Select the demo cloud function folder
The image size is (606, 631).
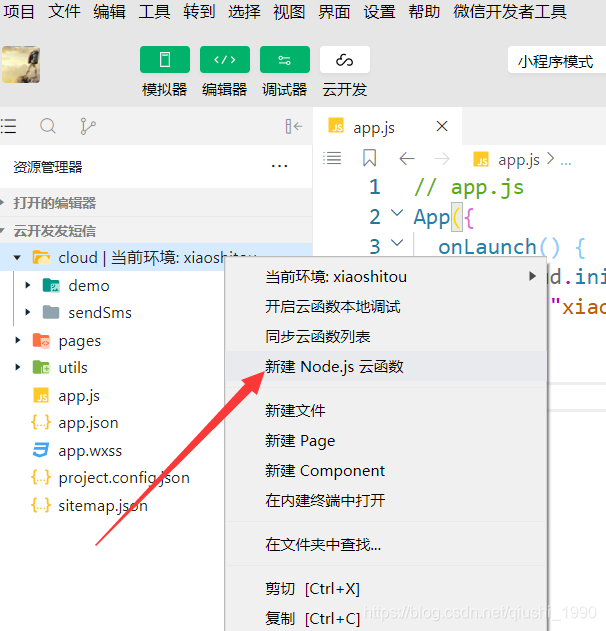point(89,285)
